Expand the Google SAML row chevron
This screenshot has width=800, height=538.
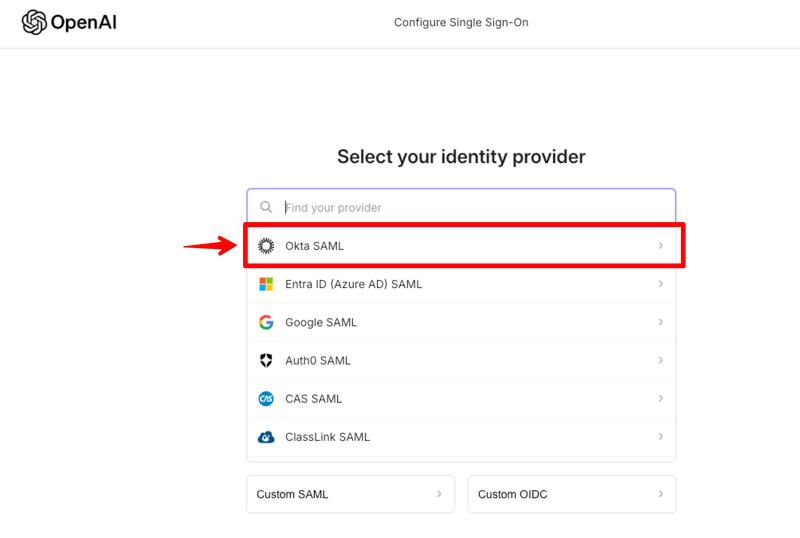[x=660, y=322]
